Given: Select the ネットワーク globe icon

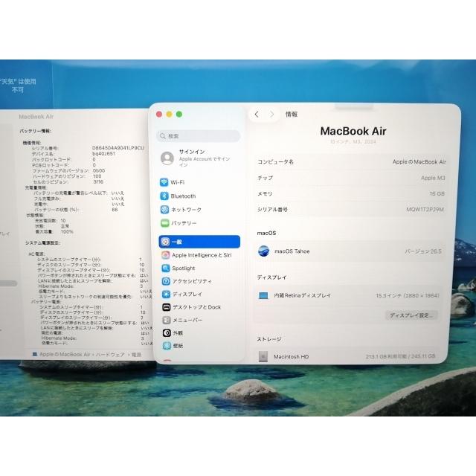Looking at the screenshot, I should (x=164, y=210).
